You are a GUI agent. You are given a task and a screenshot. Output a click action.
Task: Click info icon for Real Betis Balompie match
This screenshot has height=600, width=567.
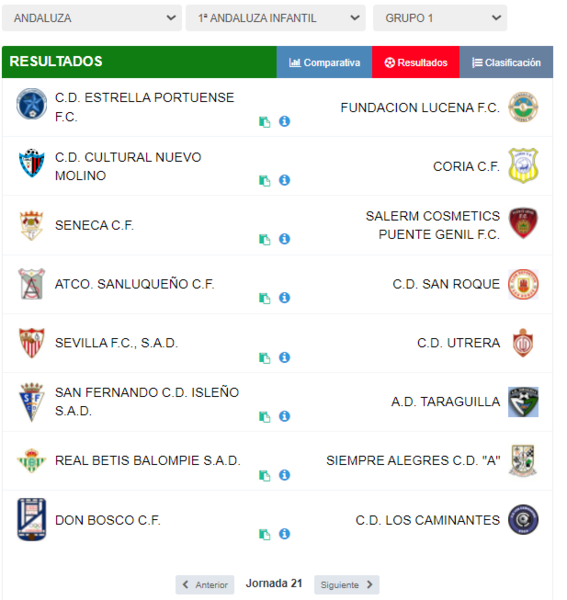pos(284,475)
